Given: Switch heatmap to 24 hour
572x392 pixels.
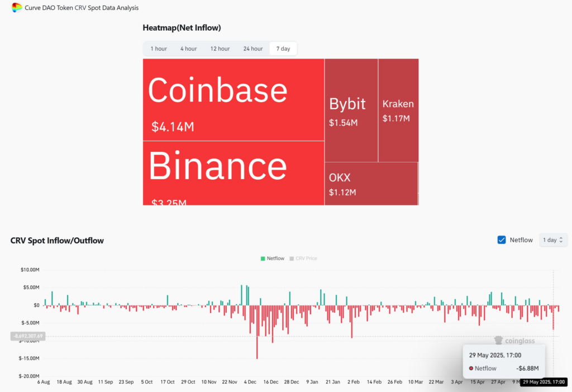Looking at the screenshot, I should (253, 49).
